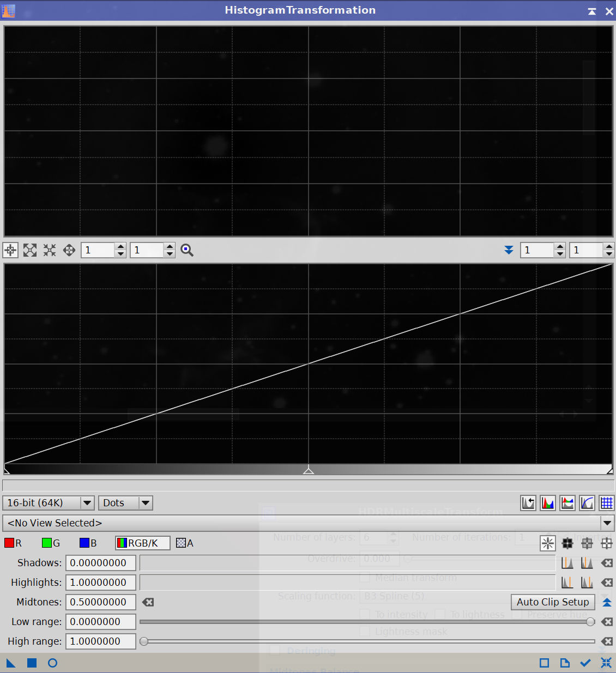The height and width of the screenshot is (673, 616).
Task: Click auto clip highlights icon in Highlights row
Action: click(x=567, y=583)
